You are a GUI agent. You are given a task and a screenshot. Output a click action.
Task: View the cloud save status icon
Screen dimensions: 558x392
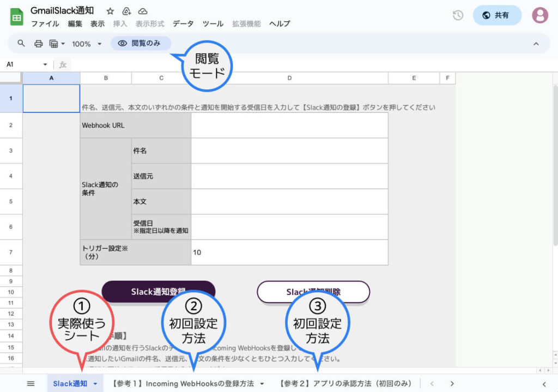143,11
